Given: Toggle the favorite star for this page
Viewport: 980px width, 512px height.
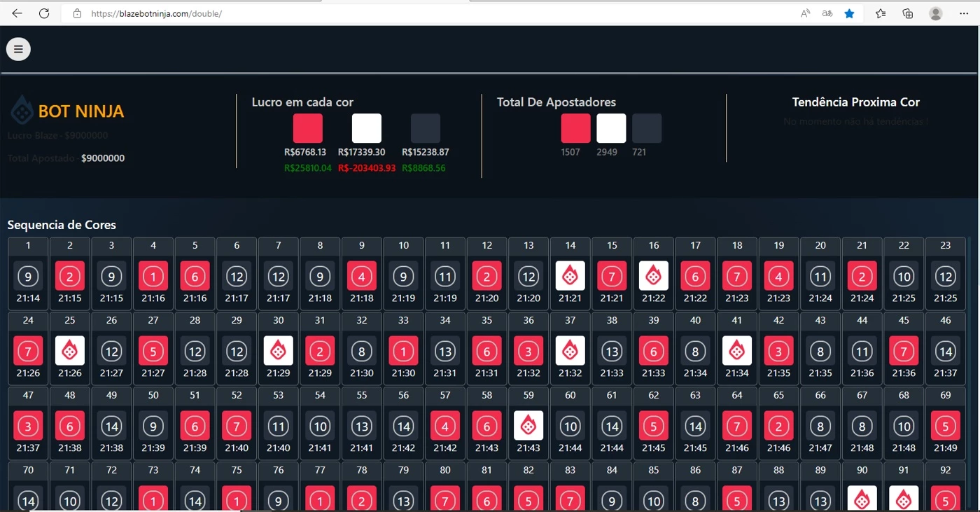Looking at the screenshot, I should click(x=849, y=13).
